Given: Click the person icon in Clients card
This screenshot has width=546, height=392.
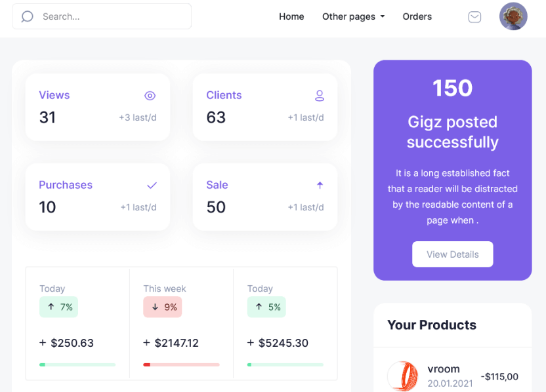Looking at the screenshot, I should (x=320, y=96).
